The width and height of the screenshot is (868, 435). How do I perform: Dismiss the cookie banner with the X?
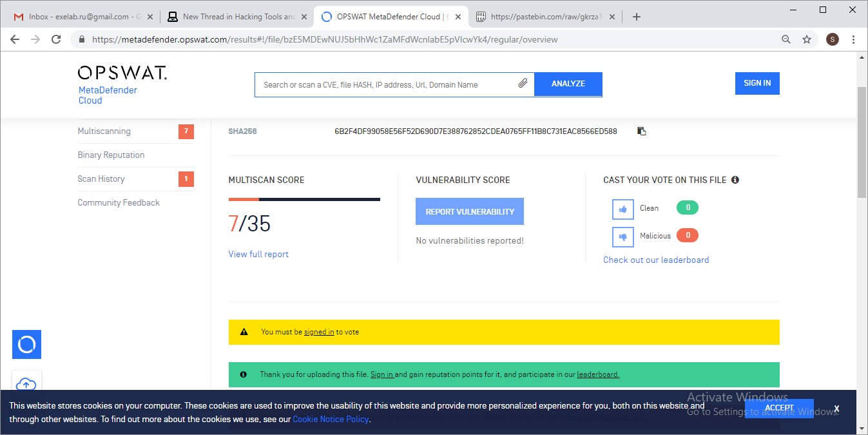[x=836, y=409]
